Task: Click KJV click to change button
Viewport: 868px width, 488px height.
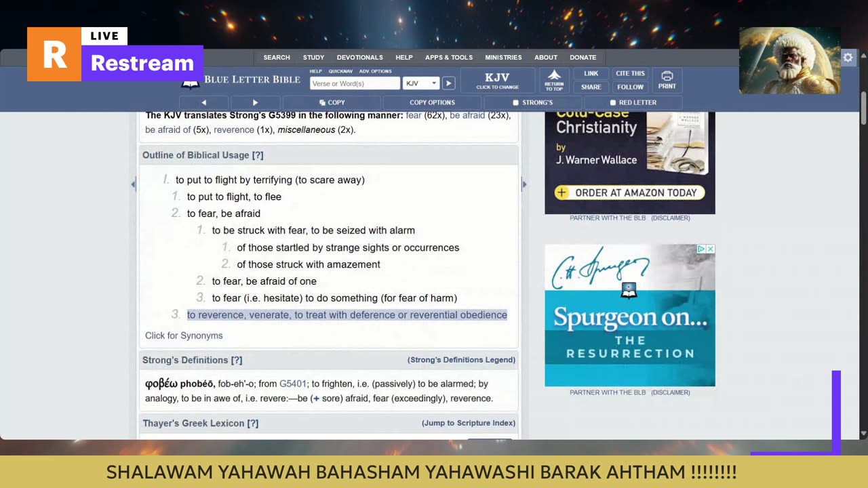Action: pos(497,80)
